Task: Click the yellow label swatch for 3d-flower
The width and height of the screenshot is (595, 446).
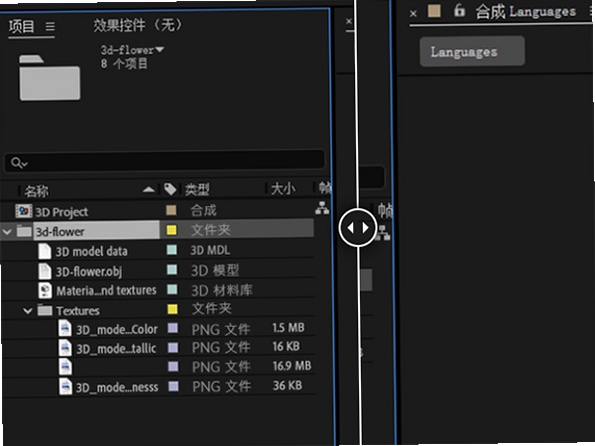Action: [172, 230]
